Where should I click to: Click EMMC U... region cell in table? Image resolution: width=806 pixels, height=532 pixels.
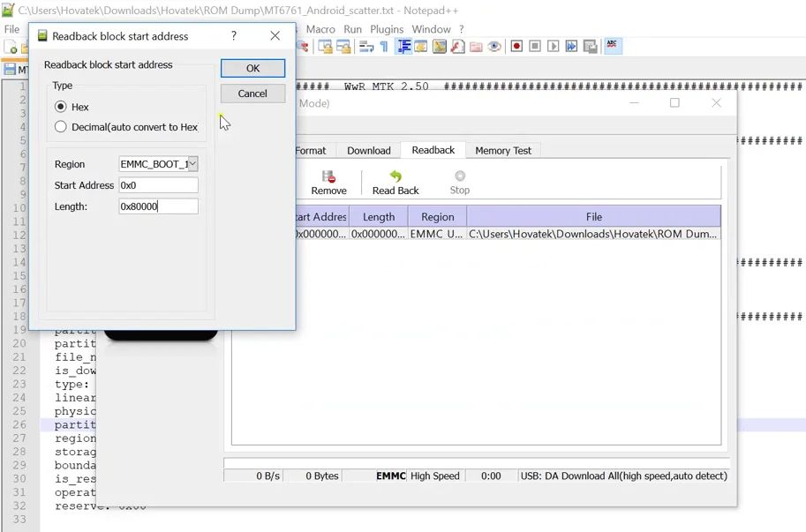436,234
